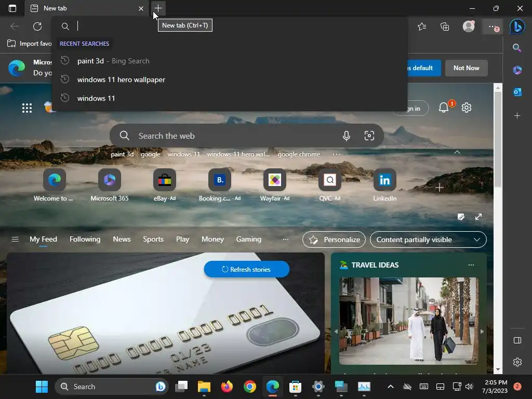Click 'google chrome' search chip
The width and height of the screenshot is (532, 399).
[299, 154]
